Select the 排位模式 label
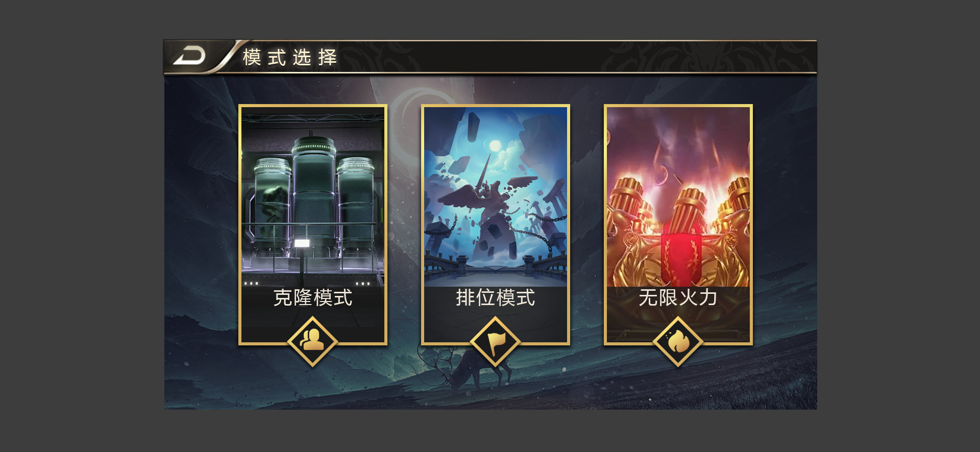 point(496,298)
